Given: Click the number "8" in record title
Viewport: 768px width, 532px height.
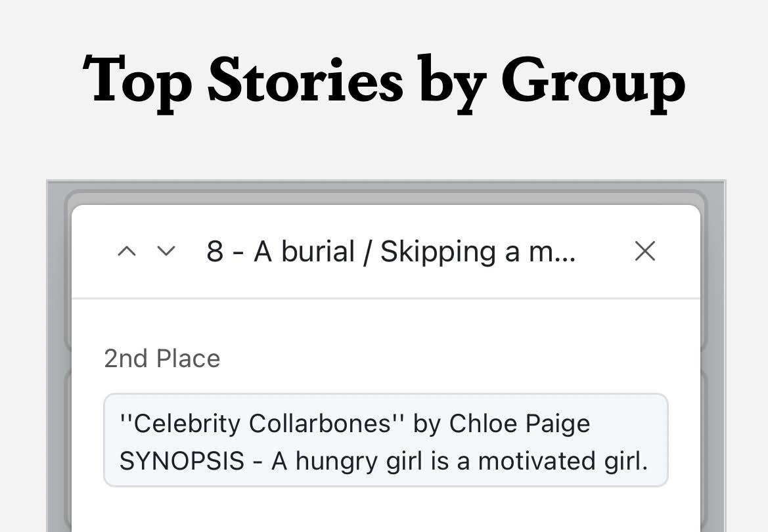Looking at the screenshot, I should pyautogui.click(x=215, y=252).
